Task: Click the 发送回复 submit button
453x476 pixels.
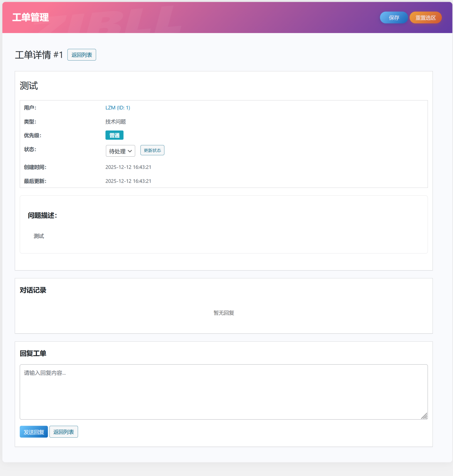Action: [x=33, y=431]
